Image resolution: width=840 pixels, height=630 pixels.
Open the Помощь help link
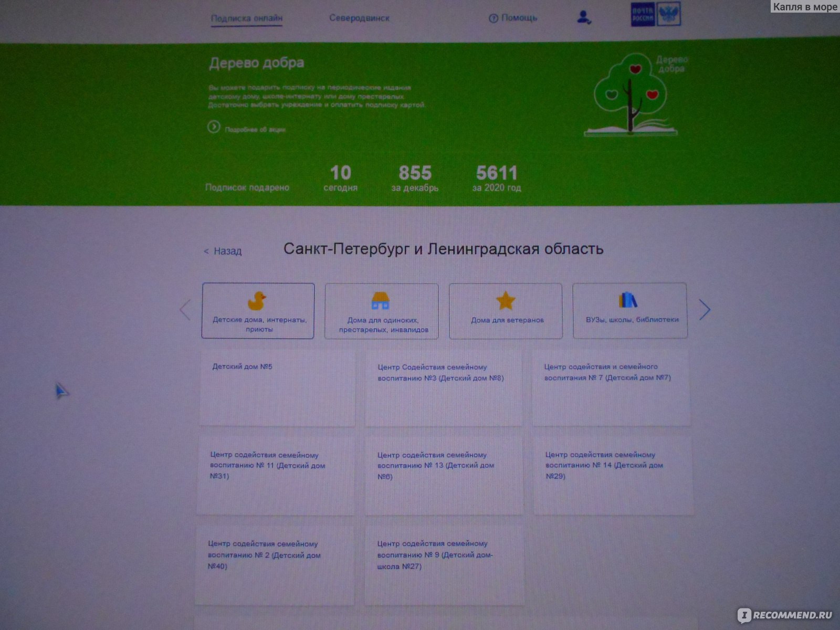[519, 18]
